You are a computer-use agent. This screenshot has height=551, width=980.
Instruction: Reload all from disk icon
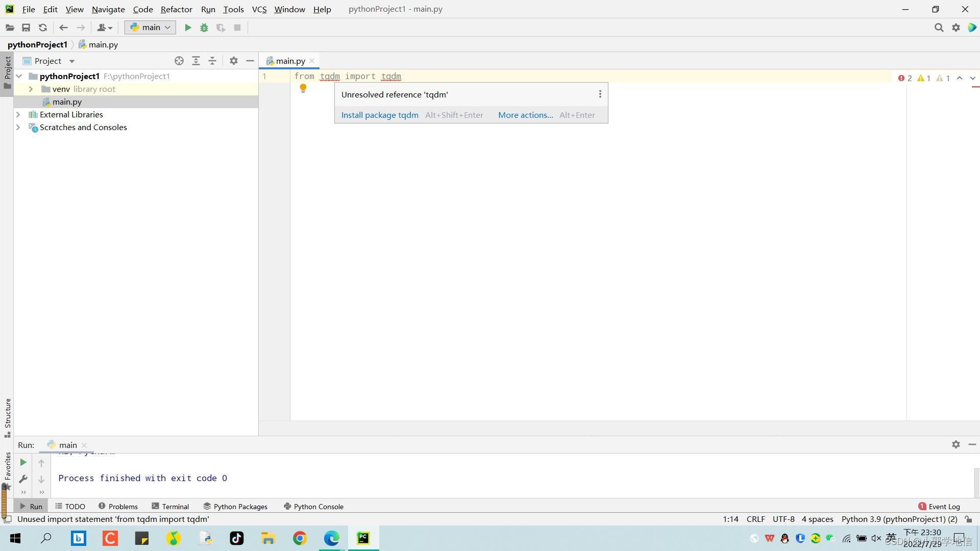pyautogui.click(x=43, y=28)
